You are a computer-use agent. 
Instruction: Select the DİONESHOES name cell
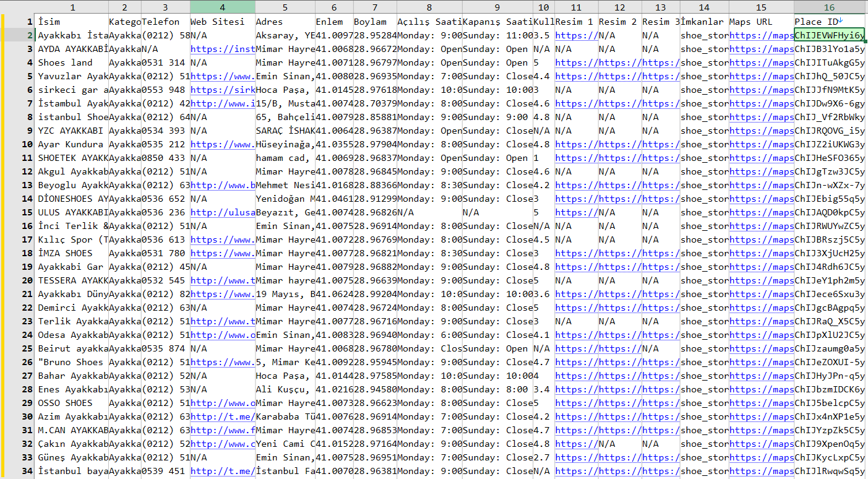[72, 199]
